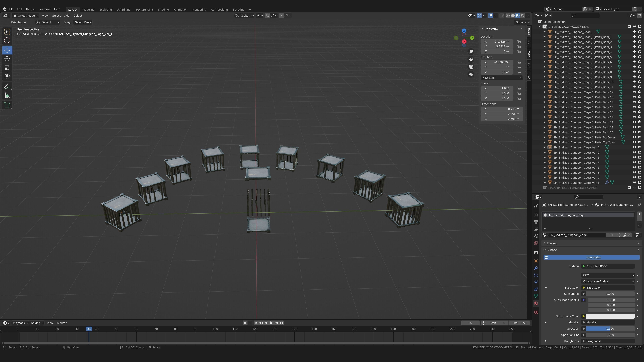Uncheck STYLIZED CAGE WOOD METAL collection checkbox
This screenshot has height=362, width=644.
coord(629,26)
